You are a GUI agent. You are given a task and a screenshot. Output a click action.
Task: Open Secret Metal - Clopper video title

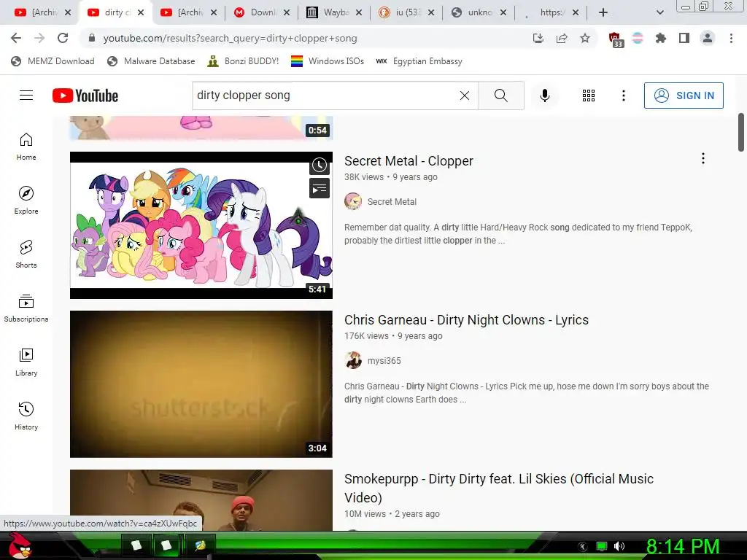(x=409, y=161)
